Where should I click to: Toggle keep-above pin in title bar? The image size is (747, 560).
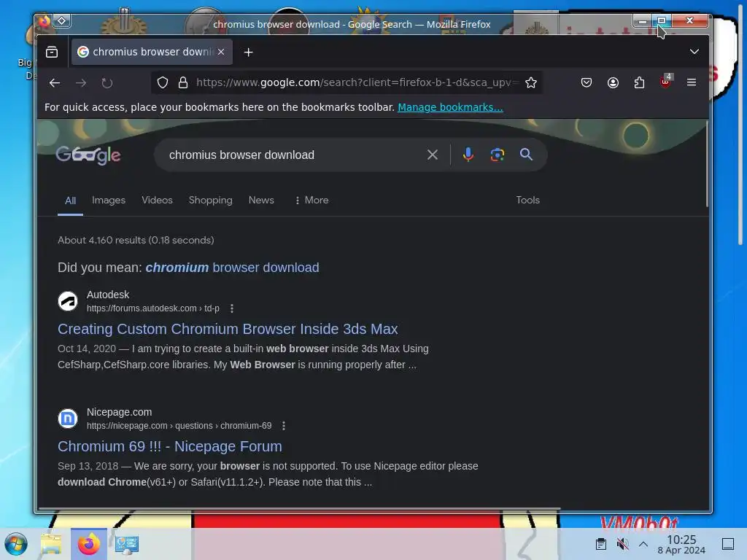click(x=62, y=21)
